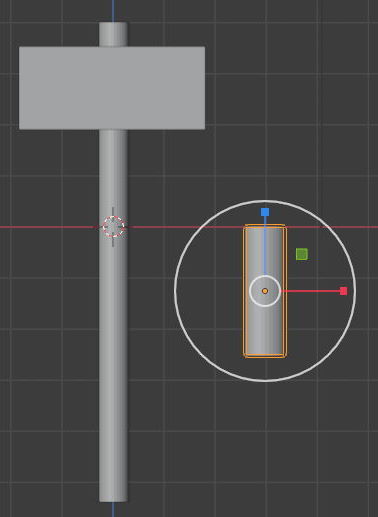Click the 3D cursor on the hammer handle
This screenshot has height=517, width=378.
click(113, 227)
